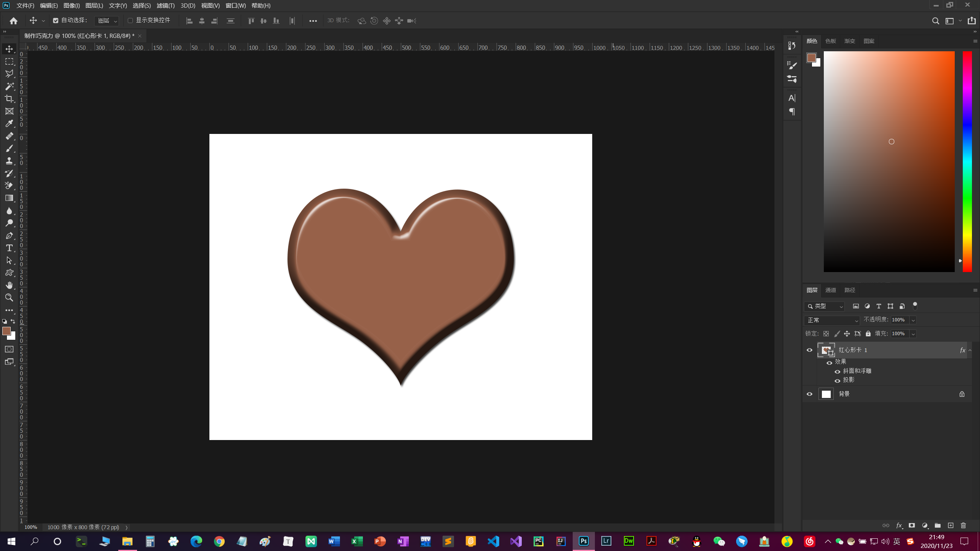980x551 pixels.
Task: Switch to the 路径 tab
Action: point(850,290)
